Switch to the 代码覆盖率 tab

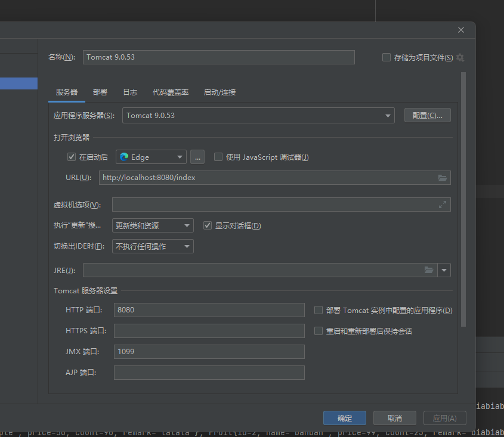click(x=171, y=92)
